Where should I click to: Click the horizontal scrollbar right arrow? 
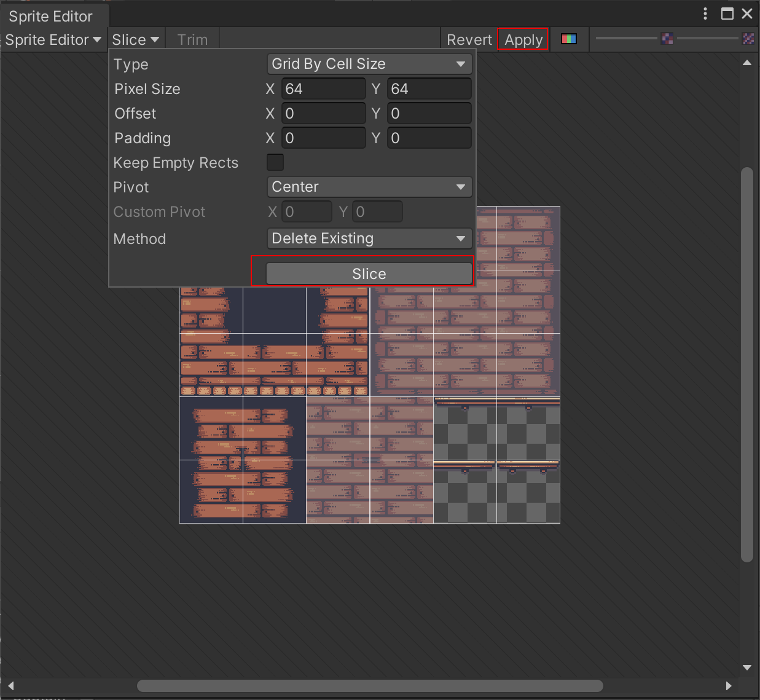tap(729, 686)
